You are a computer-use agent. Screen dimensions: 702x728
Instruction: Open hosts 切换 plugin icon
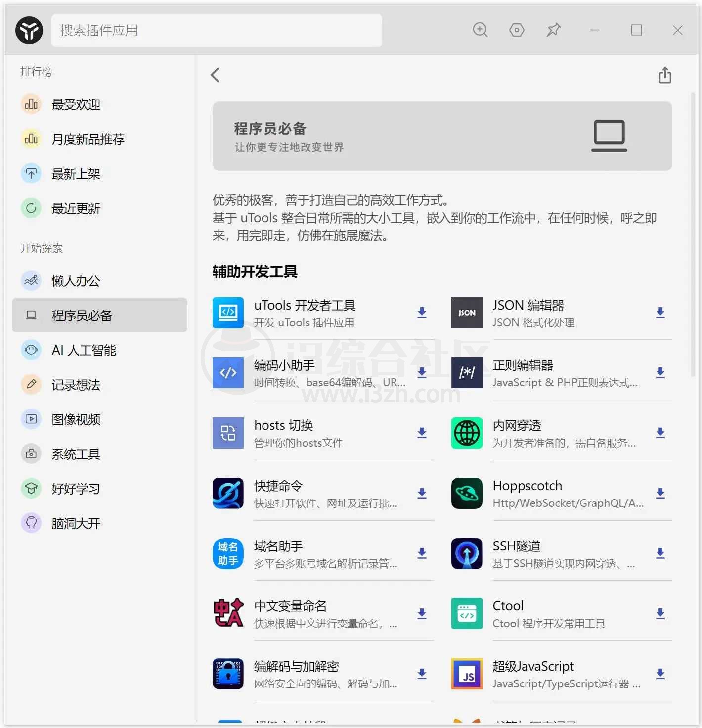click(x=228, y=433)
